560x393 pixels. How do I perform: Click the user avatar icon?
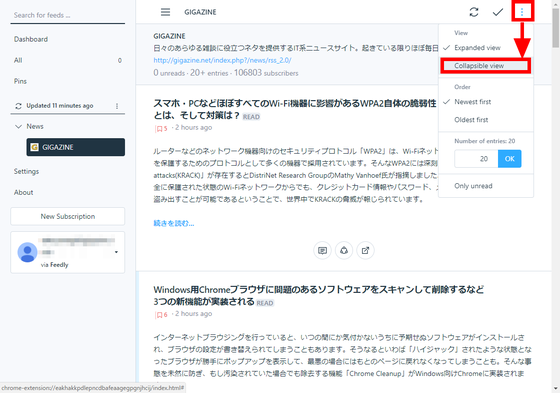tap(28, 252)
